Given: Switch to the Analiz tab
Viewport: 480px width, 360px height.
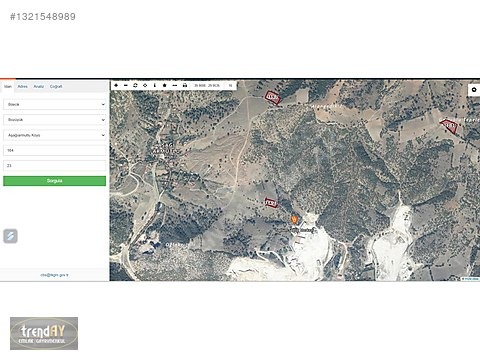Looking at the screenshot, I should 39,86.
